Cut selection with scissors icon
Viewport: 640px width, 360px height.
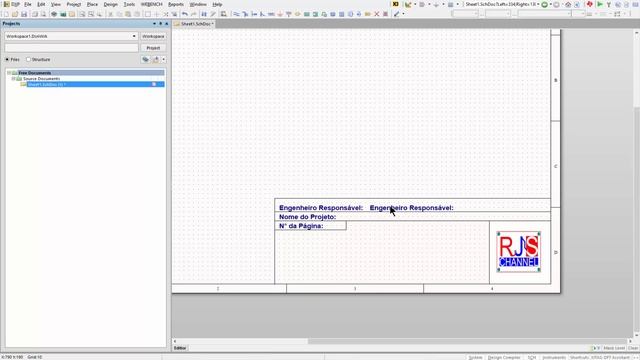tap(110, 14)
